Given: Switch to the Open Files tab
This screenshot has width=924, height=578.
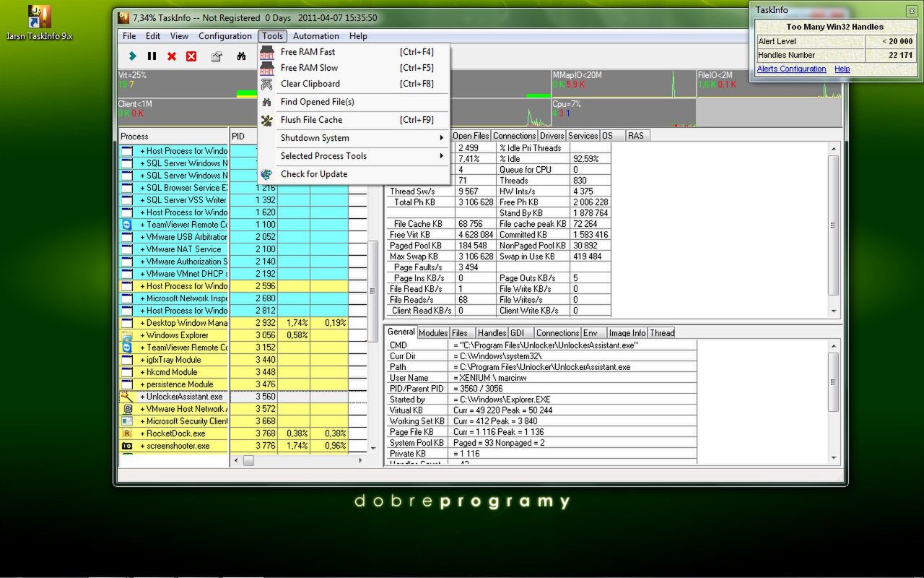Looking at the screenshot, I should [471, 136].
